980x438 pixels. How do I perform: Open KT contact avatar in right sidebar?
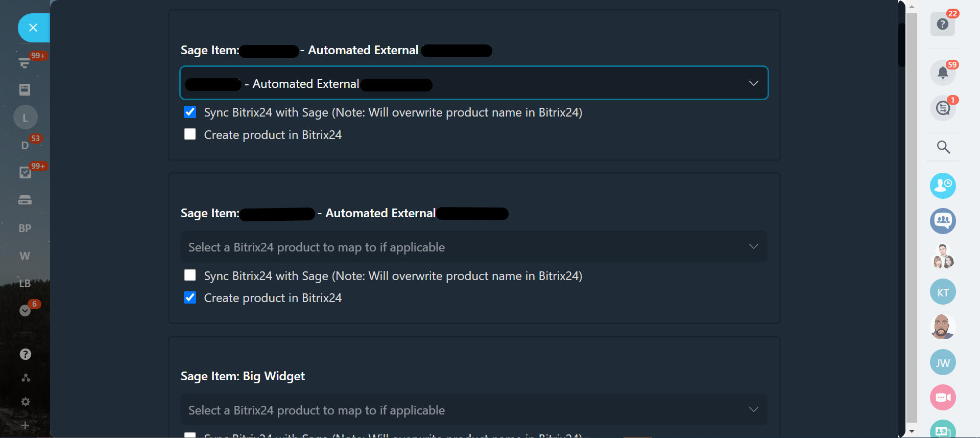[x=943, y=292]
